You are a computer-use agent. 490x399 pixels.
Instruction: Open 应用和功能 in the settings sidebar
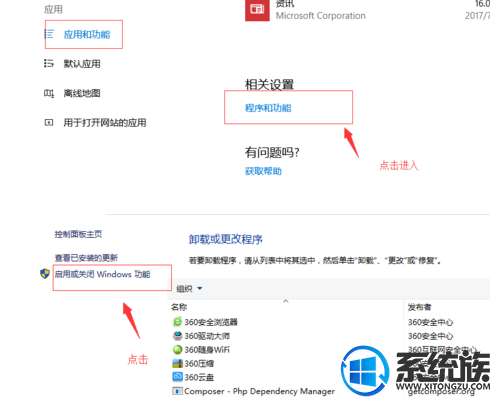click(87, 34)
